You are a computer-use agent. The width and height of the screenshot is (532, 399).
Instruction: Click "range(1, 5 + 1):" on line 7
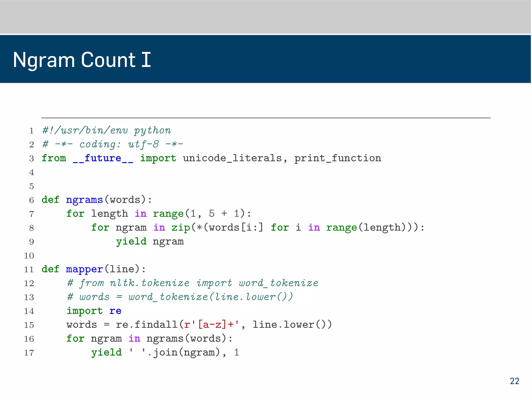[x=202, y=214]
